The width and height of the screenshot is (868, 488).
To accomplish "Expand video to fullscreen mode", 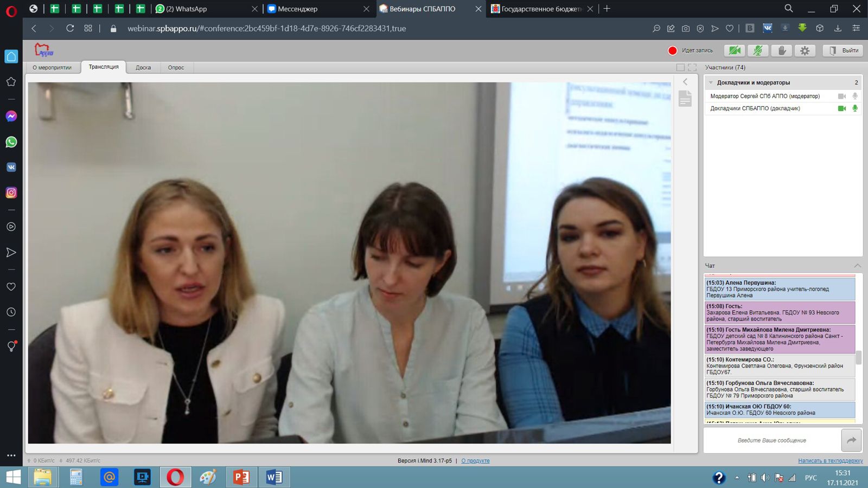I will point(692,67).
